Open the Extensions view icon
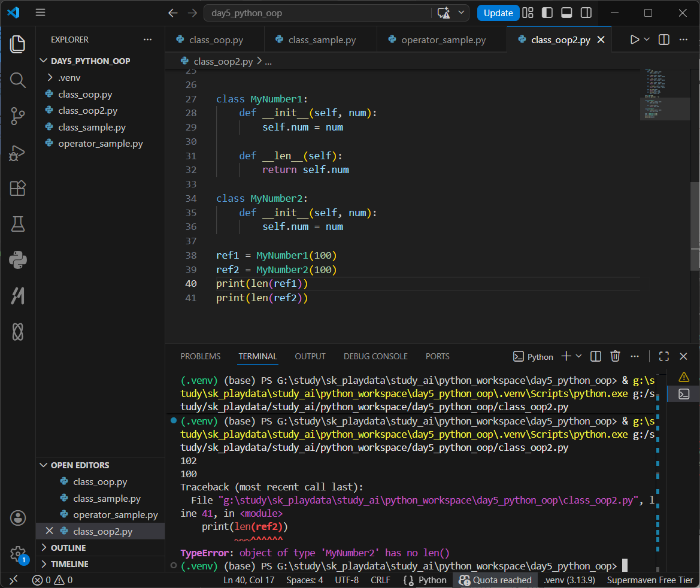Image resolution: width=700 pixels, height=588 pixels. [17, 189]
